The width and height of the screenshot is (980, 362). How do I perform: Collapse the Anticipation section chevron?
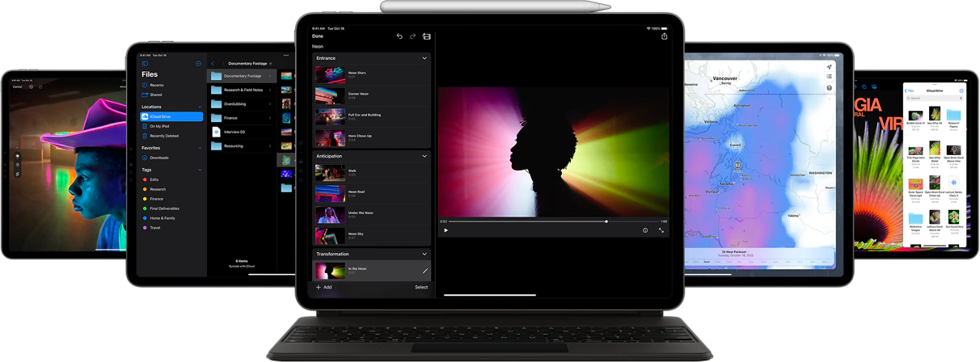click(425, 156)
